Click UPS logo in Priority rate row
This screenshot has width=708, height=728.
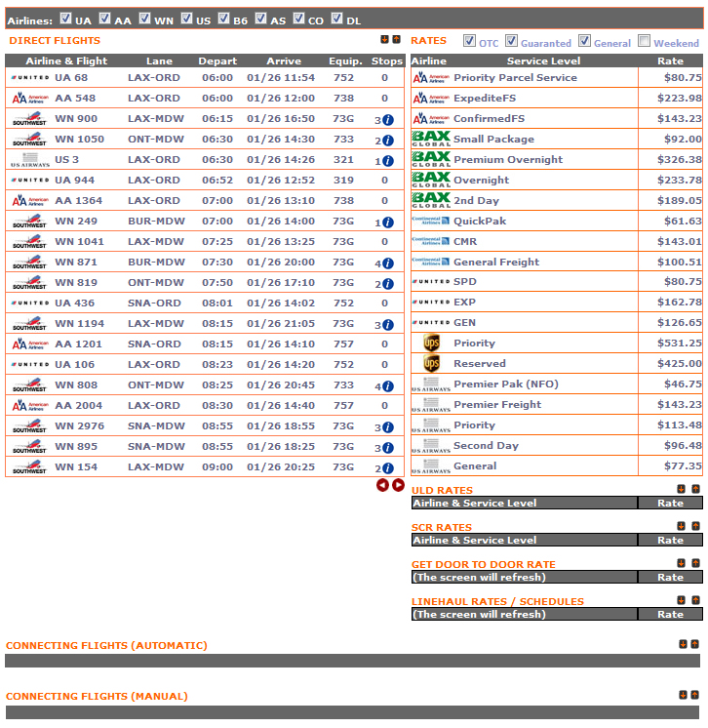click(x=431, y=344)
